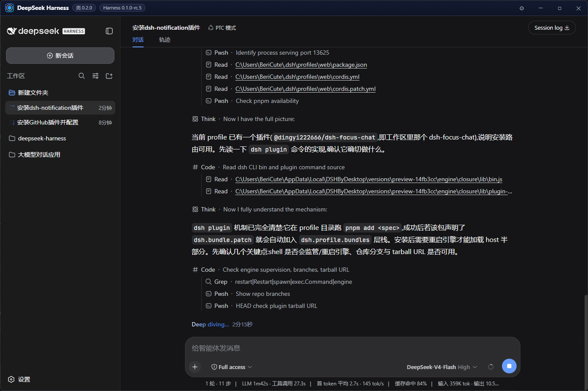Select the 安装GitHub插件并配置 conversation
This screenshot has height=391, width=588.
point(60,122)
